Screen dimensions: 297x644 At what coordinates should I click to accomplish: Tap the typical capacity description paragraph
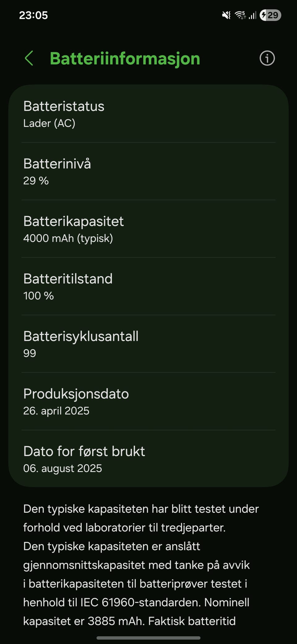point(141,565)
